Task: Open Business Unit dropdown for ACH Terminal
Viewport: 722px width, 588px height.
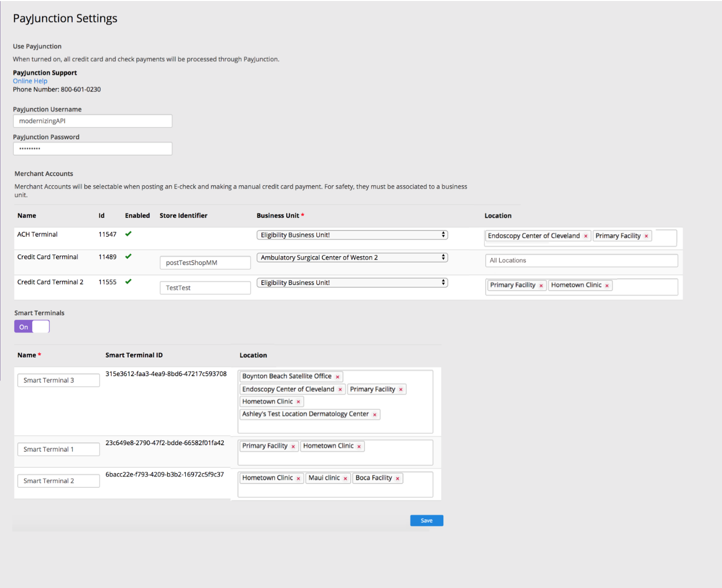Action: click(x=352, y=235)
